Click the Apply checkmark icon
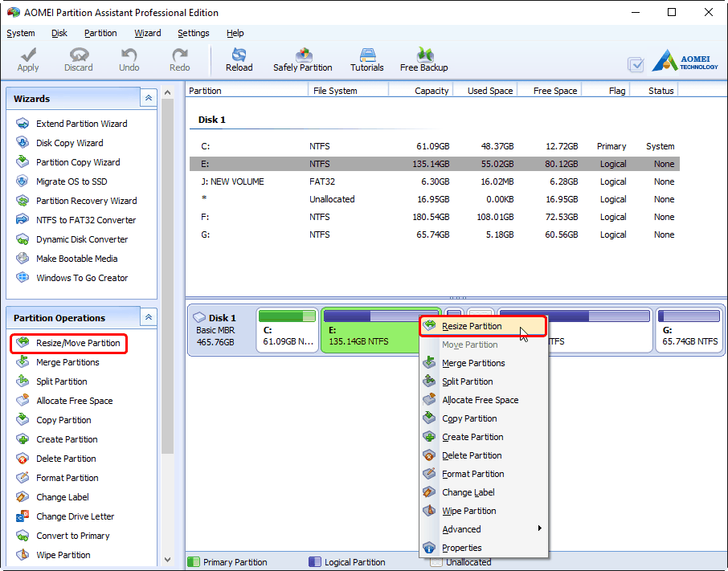 click(28, 55)
